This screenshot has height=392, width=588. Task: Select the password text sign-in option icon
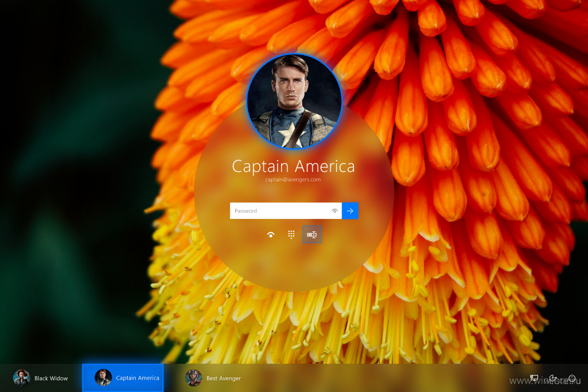(x=312, y=234)
